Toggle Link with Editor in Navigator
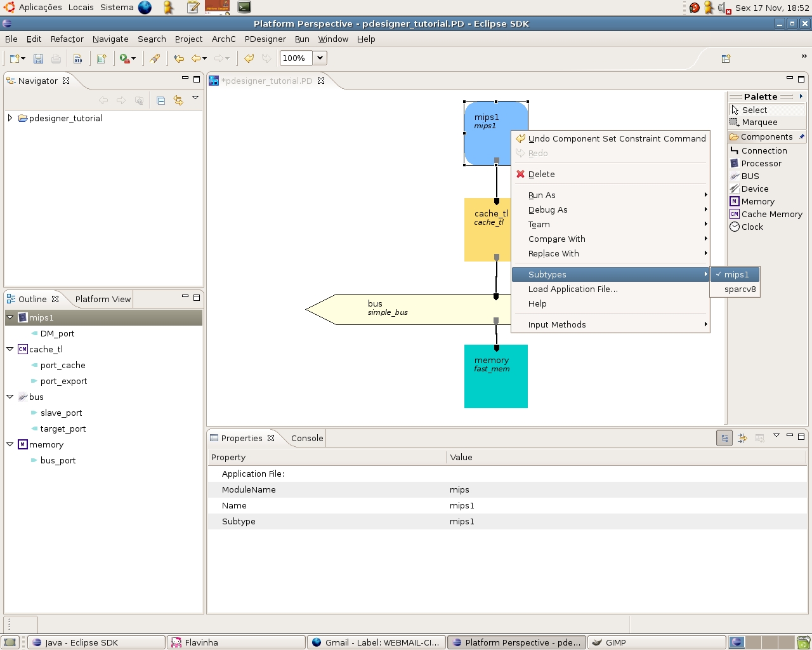 [178, 100]
